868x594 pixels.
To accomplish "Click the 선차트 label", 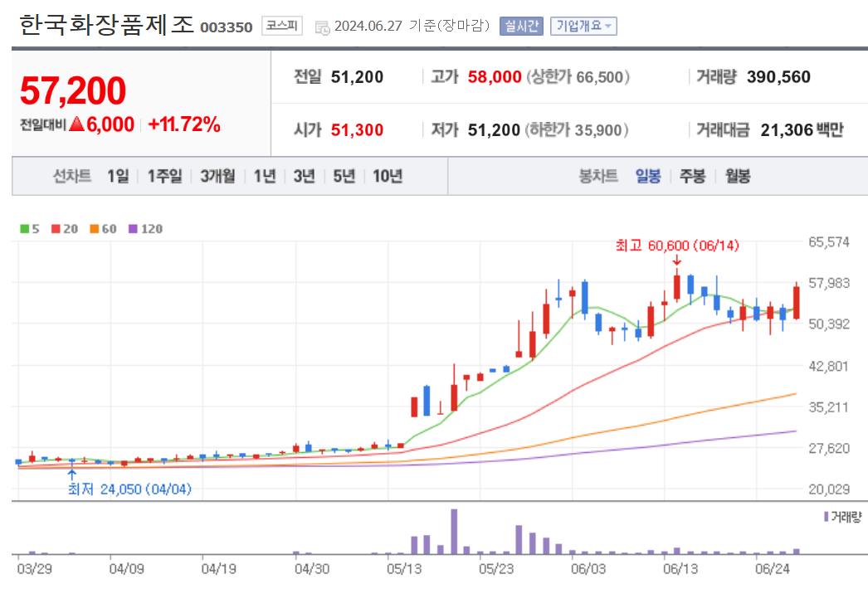I will (72, 176).
